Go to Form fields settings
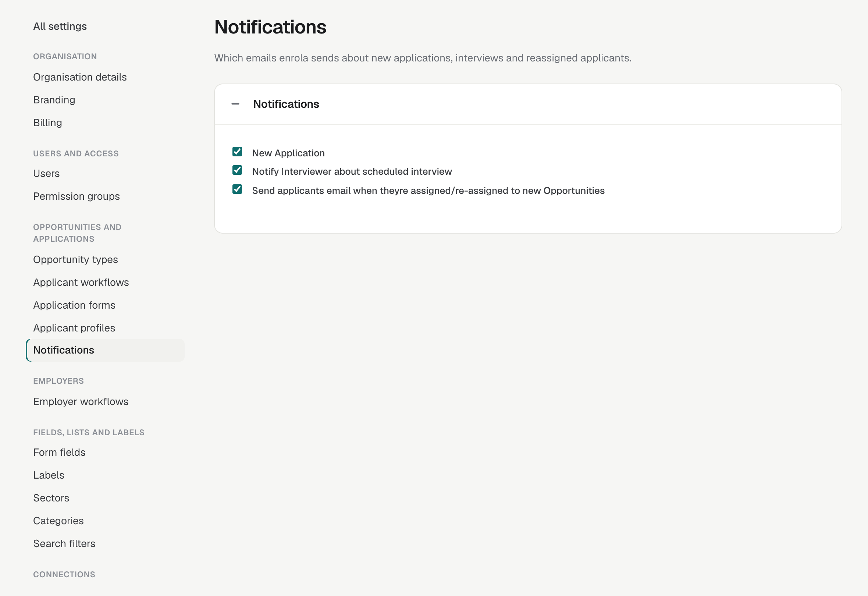Image resolution: width=868 pixels, height=596 pixels. pos(59,453)
